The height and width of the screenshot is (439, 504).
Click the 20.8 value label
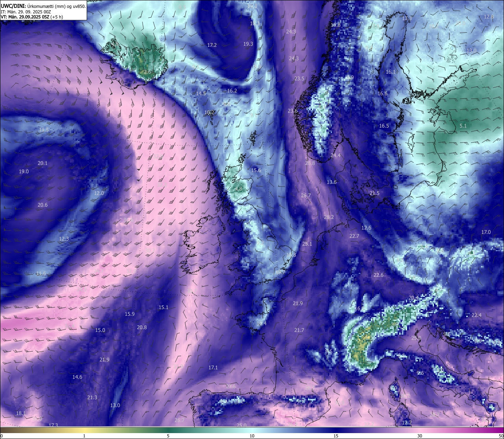click(x=142, y=328)
